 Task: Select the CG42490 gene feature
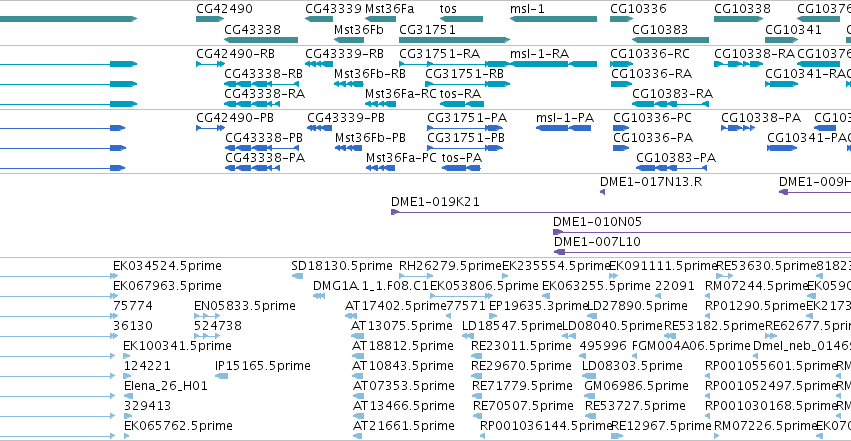point(210,19)
